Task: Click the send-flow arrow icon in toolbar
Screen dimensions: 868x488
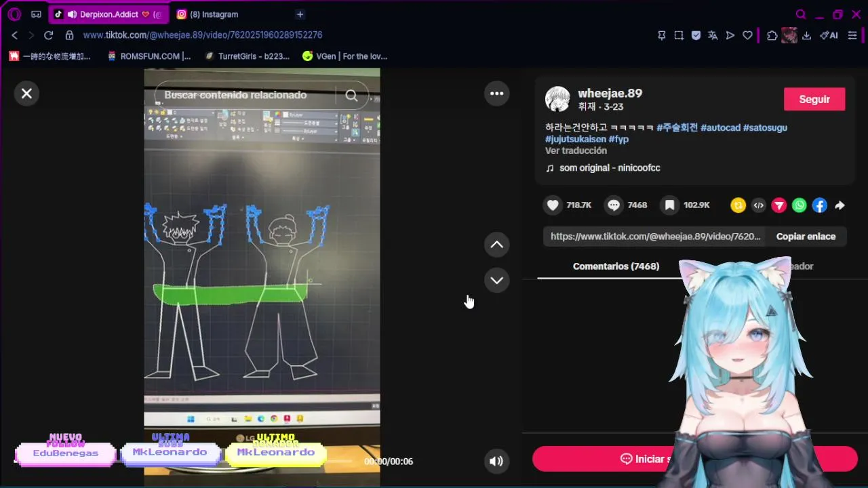Action: [x=730, y=35]
